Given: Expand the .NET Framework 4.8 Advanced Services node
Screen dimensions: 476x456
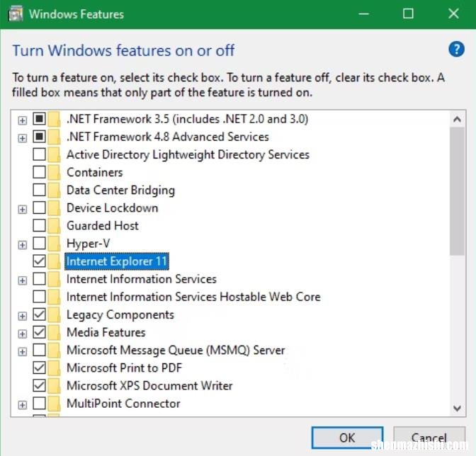Looking at the screenshot, I should [x=22, y=138].
